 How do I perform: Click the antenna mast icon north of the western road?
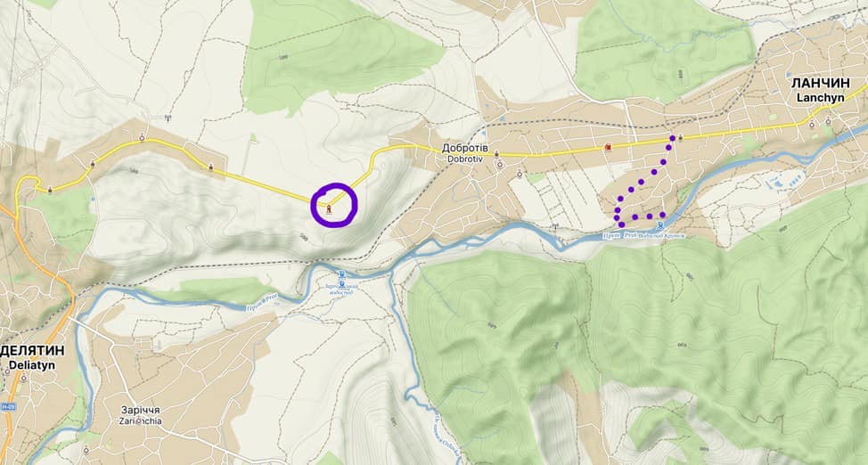pos(168,118)
